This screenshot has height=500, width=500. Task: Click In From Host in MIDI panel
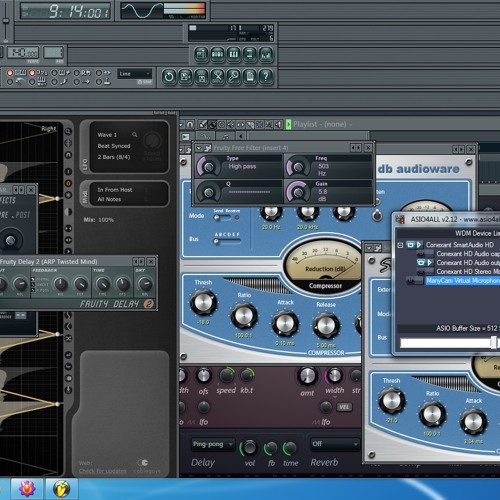point(115,190)
